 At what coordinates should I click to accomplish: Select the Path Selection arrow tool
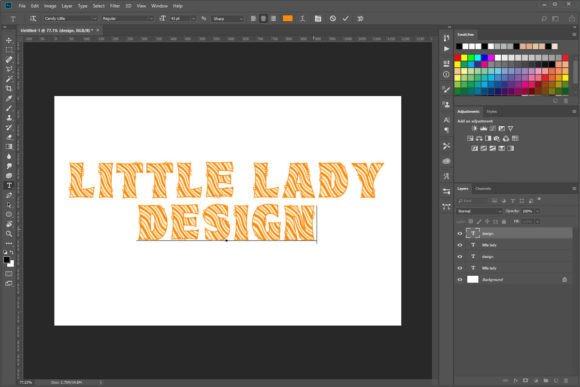point(9,205)
